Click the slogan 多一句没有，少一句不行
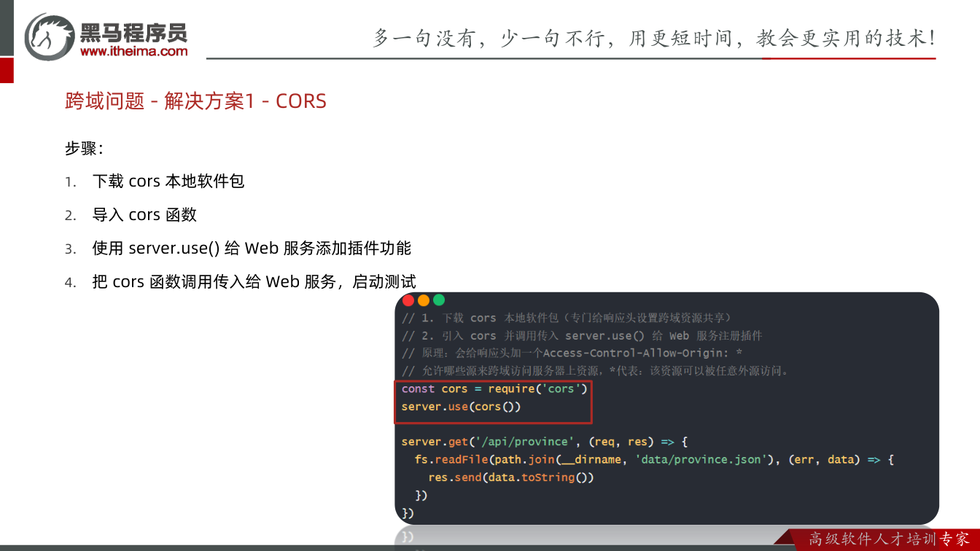Image resolution: width=980 pixels, height=551 pixels. pos(654,38)
